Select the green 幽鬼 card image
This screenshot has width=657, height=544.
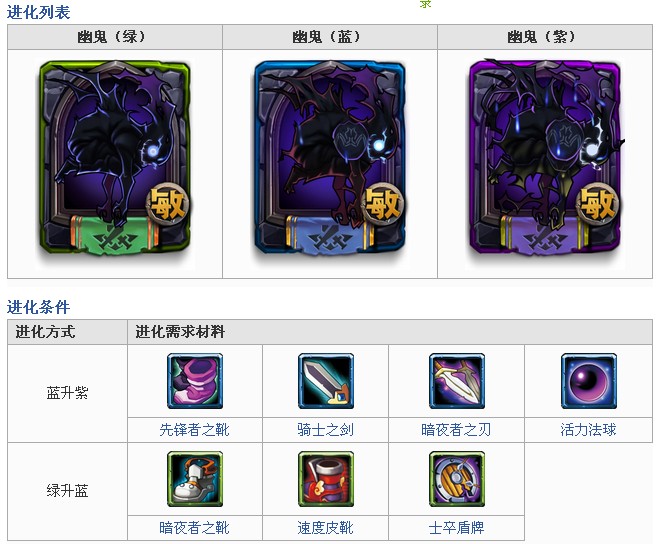(114, 157)
